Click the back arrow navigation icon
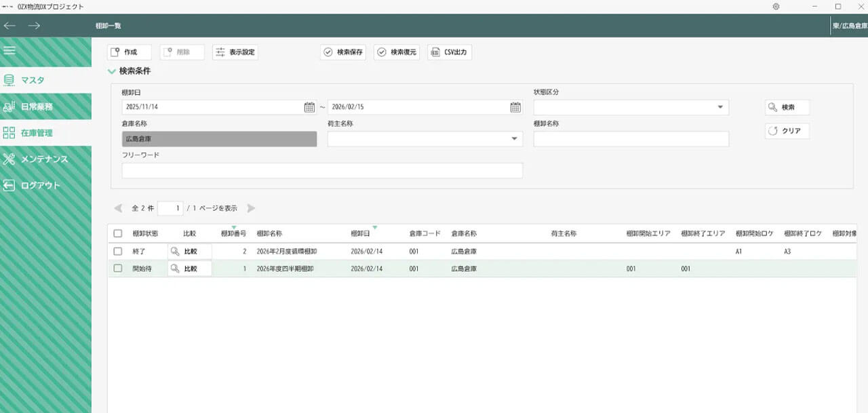 (9, 26)
